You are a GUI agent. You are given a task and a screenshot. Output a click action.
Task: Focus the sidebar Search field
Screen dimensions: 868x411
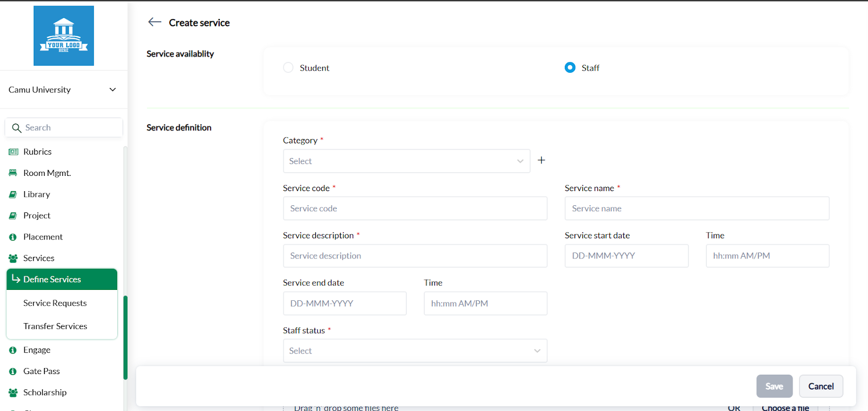pyautogui.click(x=63, y=128)
